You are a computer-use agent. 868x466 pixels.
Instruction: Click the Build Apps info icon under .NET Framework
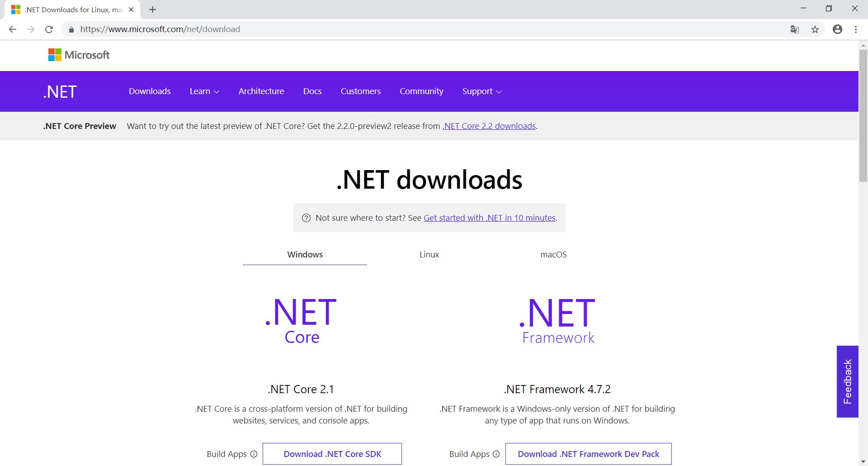coord(496,454)
